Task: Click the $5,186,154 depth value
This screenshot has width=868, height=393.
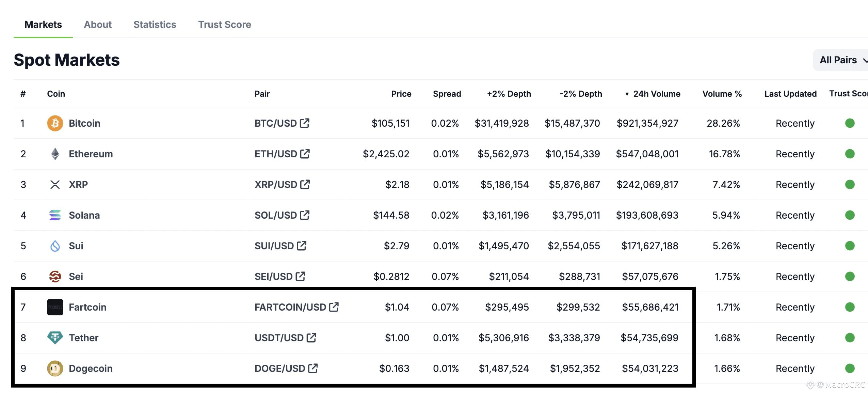Action: (504, 185)
